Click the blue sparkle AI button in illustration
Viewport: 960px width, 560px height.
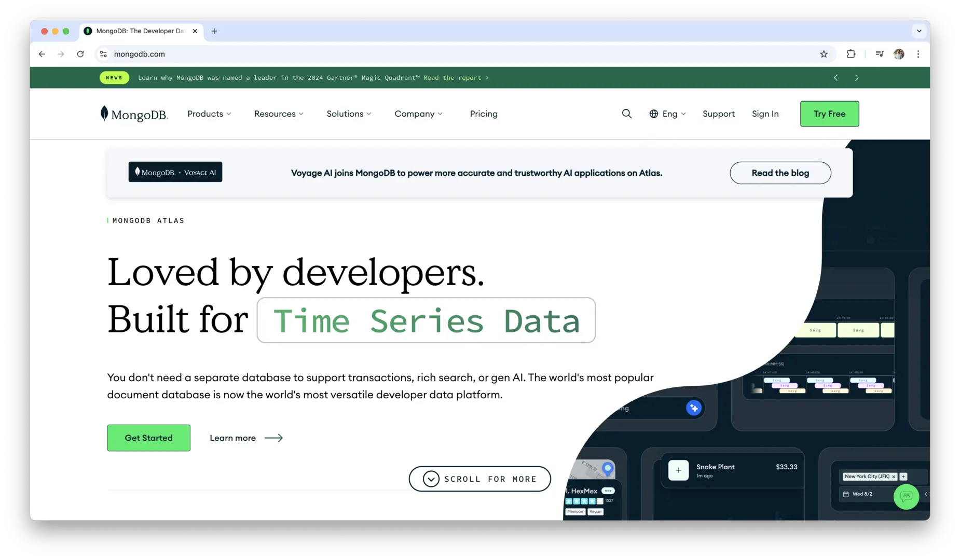click(x=694, y=408)
